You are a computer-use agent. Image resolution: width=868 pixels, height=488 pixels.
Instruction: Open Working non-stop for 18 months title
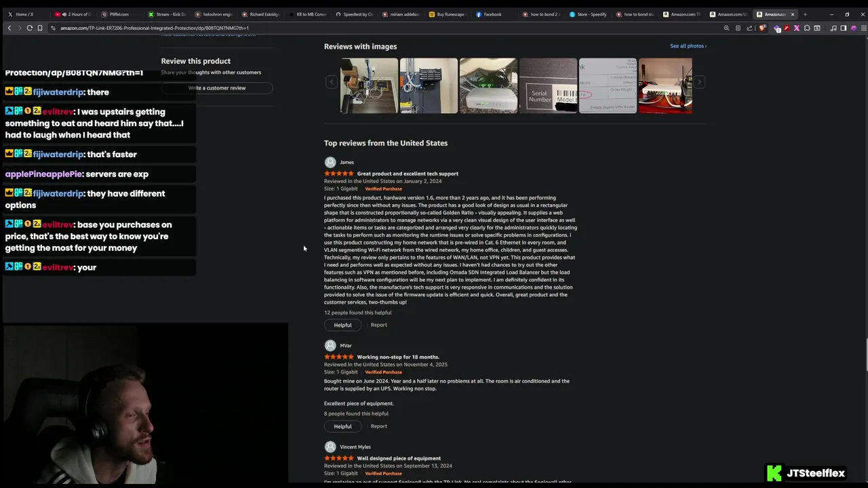pos(398,357)
